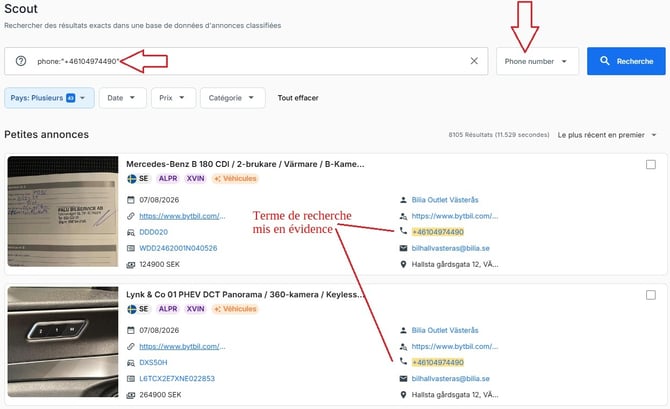Click the Véhicules tag on Lynk & Co listing
The height and width of the screenshot is (409, 670).
click(235, 309)
